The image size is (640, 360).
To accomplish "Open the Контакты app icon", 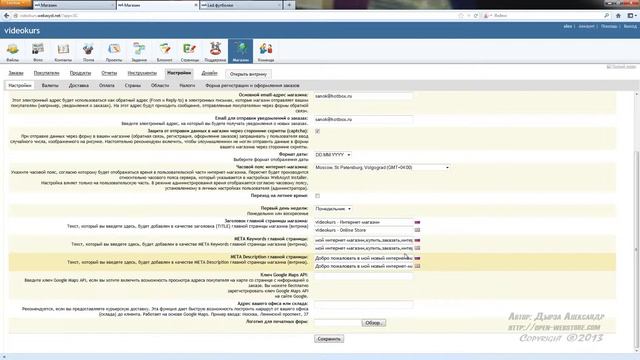I will [63, 52].
